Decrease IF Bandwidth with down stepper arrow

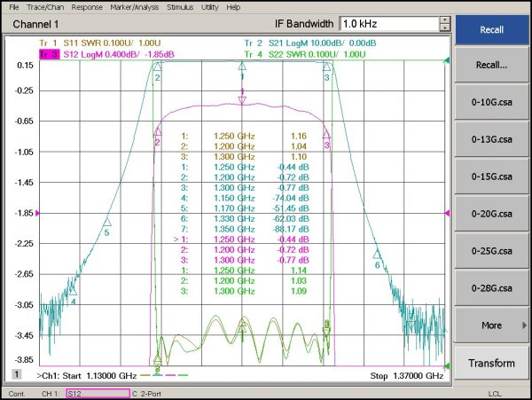click(445, 27)
